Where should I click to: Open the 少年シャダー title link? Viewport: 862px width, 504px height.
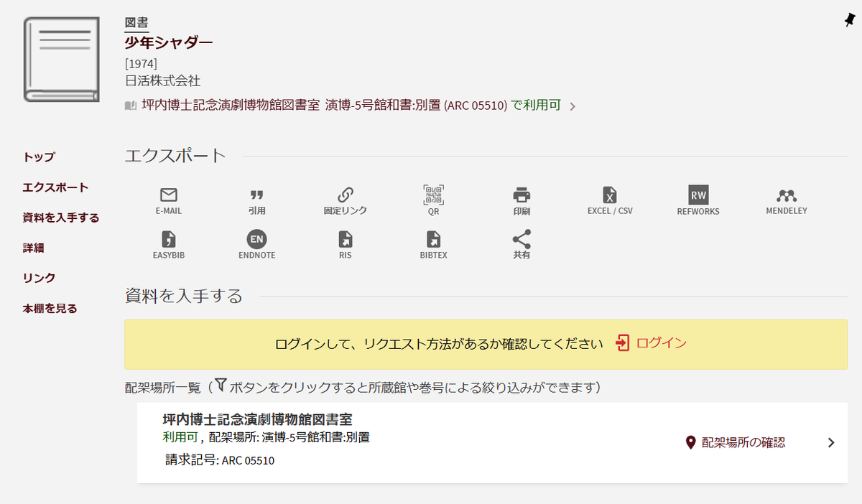coord(169,42)
